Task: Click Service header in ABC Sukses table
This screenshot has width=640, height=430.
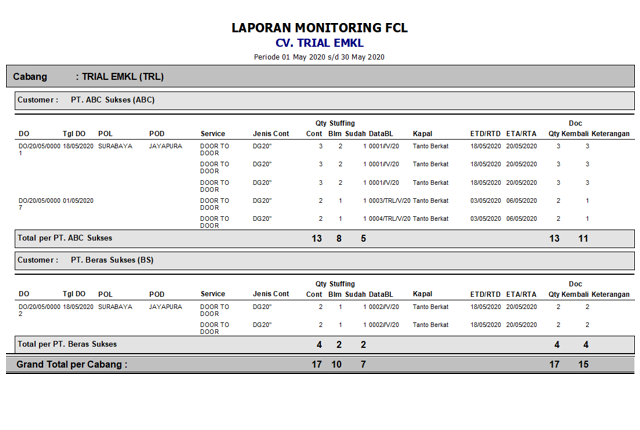Action: tap(213, 133)
